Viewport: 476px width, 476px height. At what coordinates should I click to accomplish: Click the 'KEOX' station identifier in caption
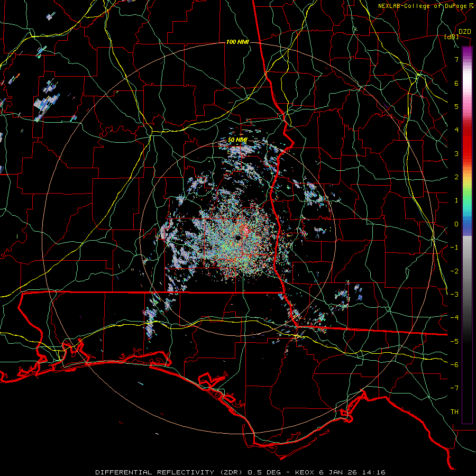pos(305,472)
